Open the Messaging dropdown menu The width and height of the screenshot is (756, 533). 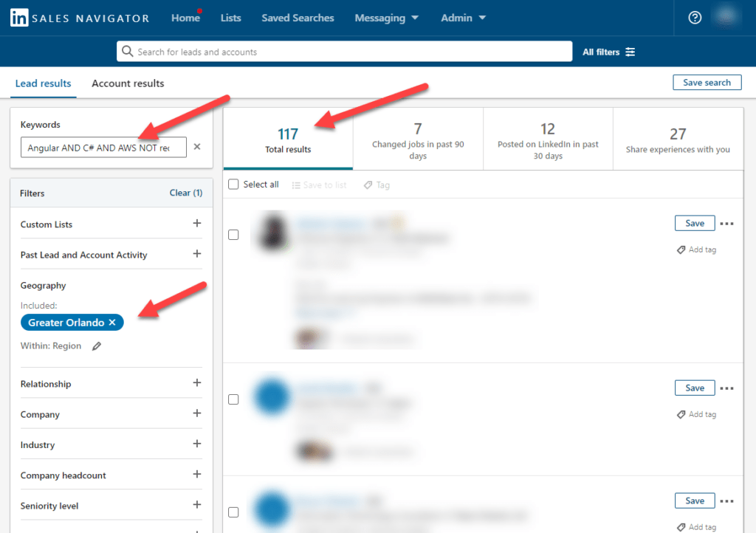[387, 18]
